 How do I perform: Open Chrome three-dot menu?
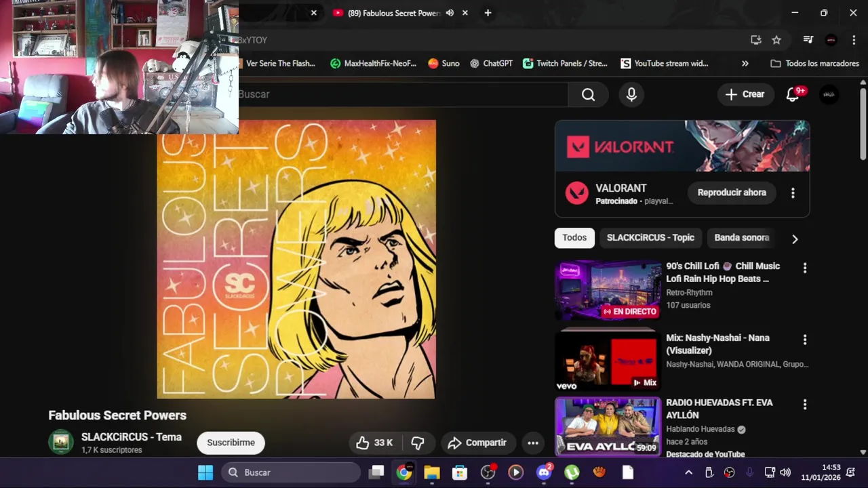coord(853,40)
